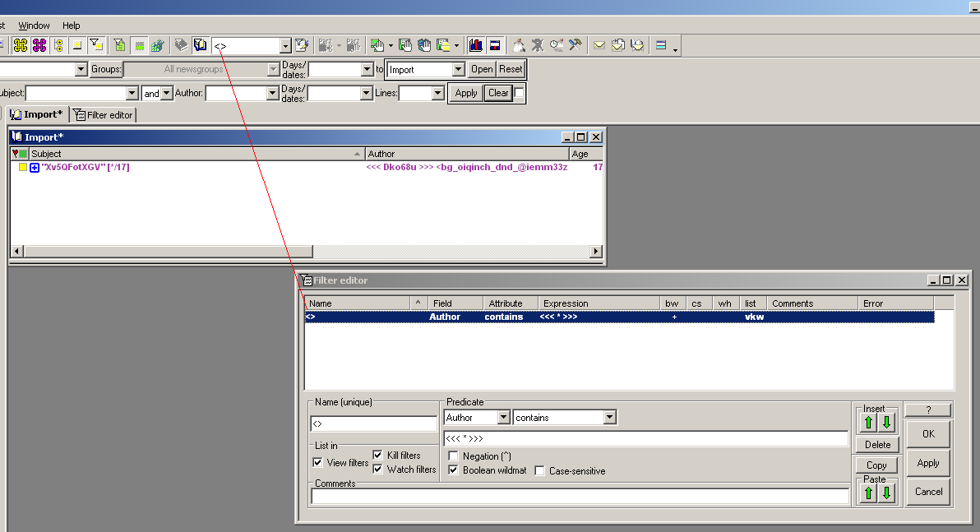Uncheck the Kill filters checkbox
This screenshot has width=980, height=532.
[x=378, y=455]
